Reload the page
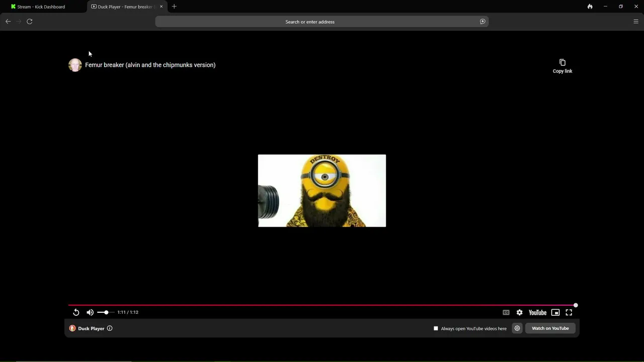Viewport: 644px width, 362px height. (30, 21)
